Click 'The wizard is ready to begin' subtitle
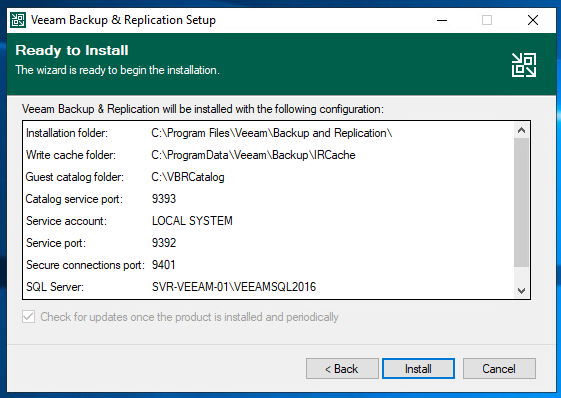 pos(117,70)
